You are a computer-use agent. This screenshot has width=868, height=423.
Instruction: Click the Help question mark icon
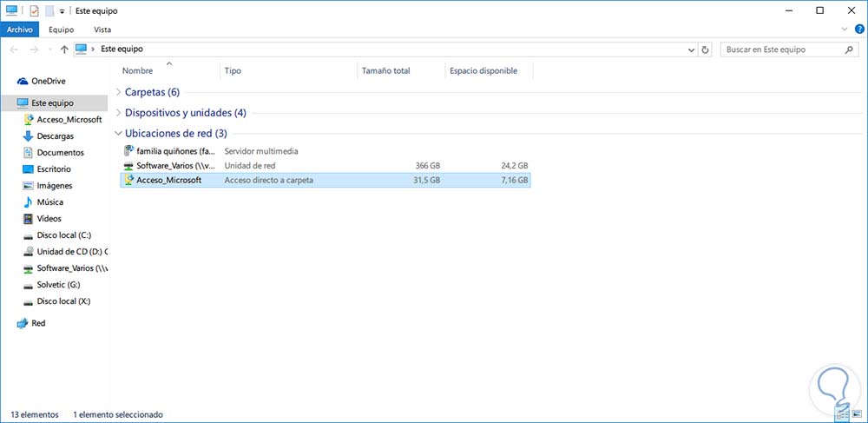(x=859, y=30)
